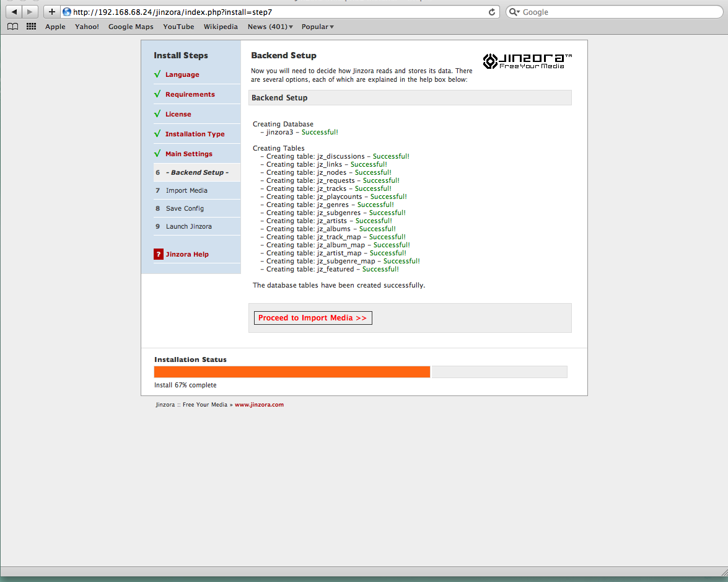
Task: Click the 'jz_albums' table creation line
Action: [328, 229]
